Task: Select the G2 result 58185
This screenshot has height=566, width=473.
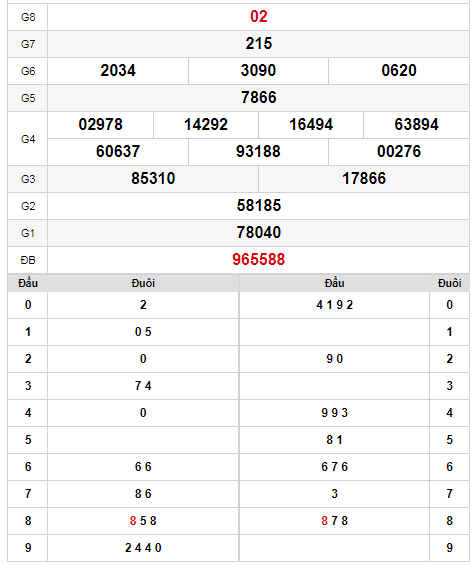Action: tap(259, 205)
